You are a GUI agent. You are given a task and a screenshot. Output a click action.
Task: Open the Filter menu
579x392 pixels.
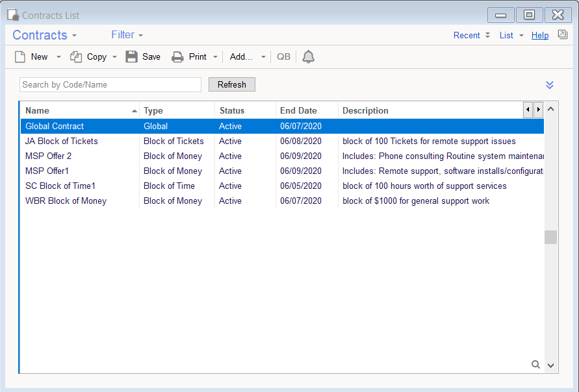coord(127,34)
